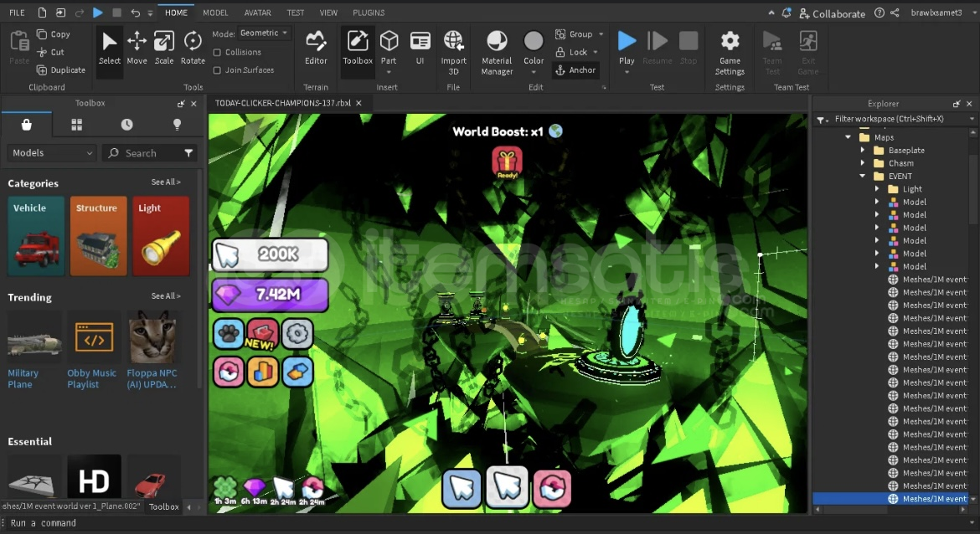Open the PLUGINS ribbon tab
980x534 pixels.
pyautogui.click(x=369, y=13)
